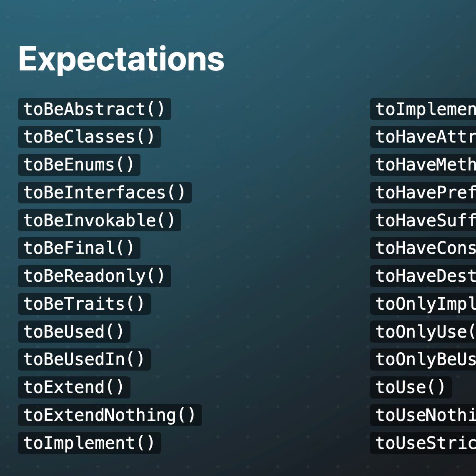Open the toOnlyUse( expectation link
Image resolution: width=476 pixels, height=476 pixels.
tap(423, 331)
